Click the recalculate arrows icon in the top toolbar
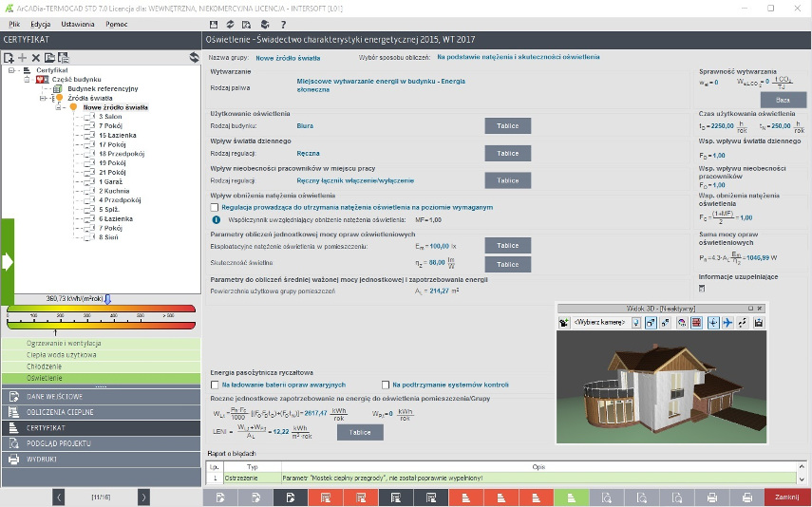 coord(231,25)
